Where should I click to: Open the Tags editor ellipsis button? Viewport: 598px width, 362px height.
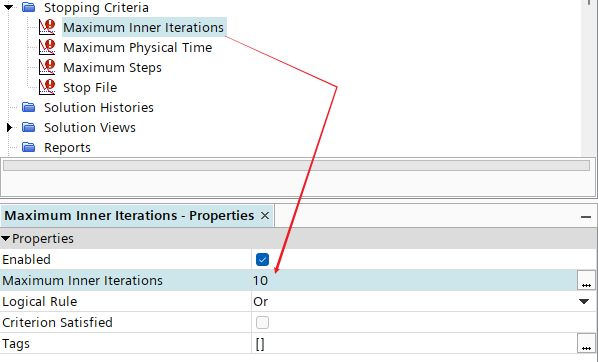tap(587, 343)
